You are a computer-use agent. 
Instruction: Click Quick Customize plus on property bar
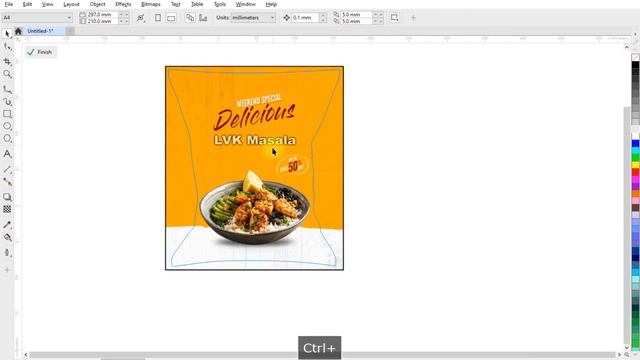point(413,18)
